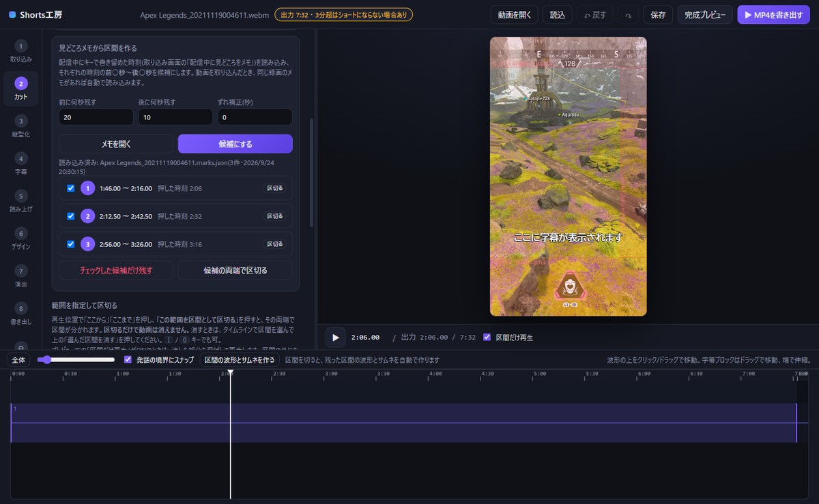Open step 4 字幕 in the sidebar
This screenshot has width=819, height=504.
click(20, 164)
